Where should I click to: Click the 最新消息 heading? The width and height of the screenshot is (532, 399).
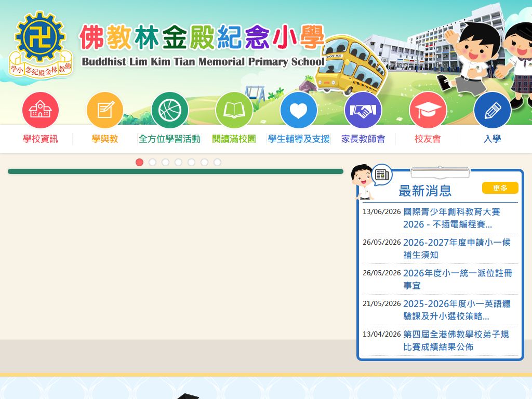pos(425,191)
